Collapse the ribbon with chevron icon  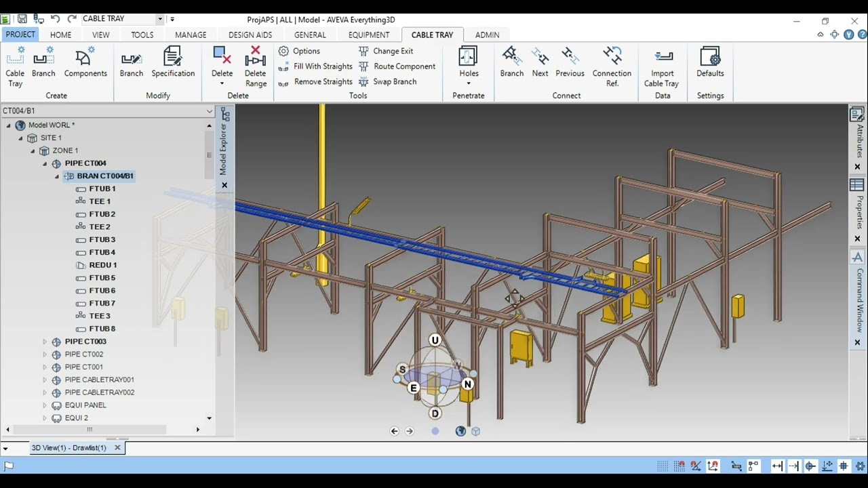821,35
